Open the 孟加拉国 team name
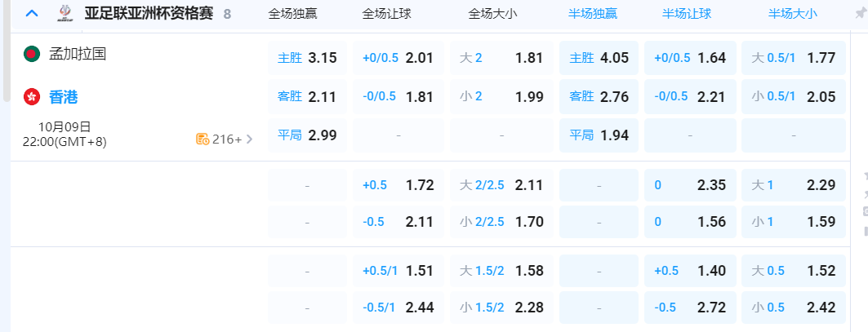Viewport: 868px width, 332px height. (x=78, y=55)
